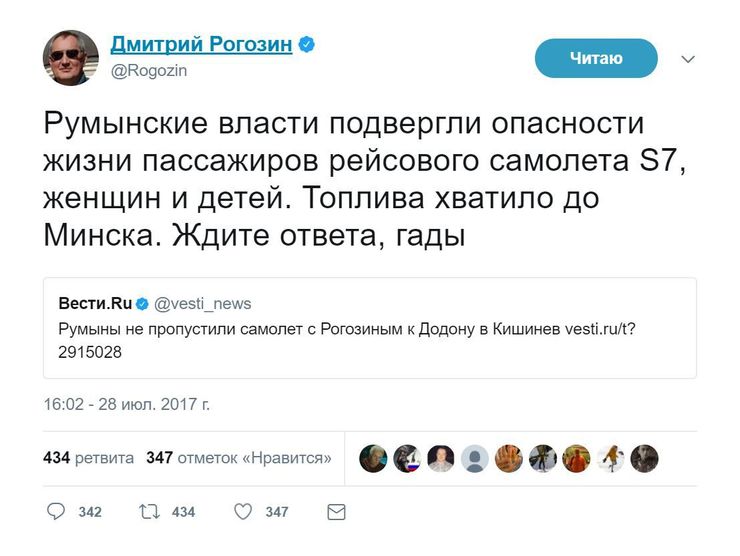Click the default grey silhouette liker avatar
Screen dimensions: 740x556
point(476,458)
